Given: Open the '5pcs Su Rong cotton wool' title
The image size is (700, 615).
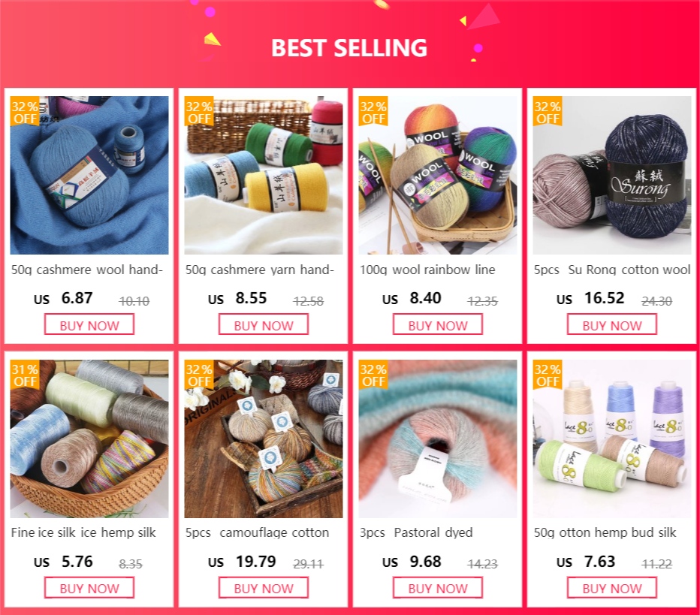Looking at the screenshot, I should (612, 270).
